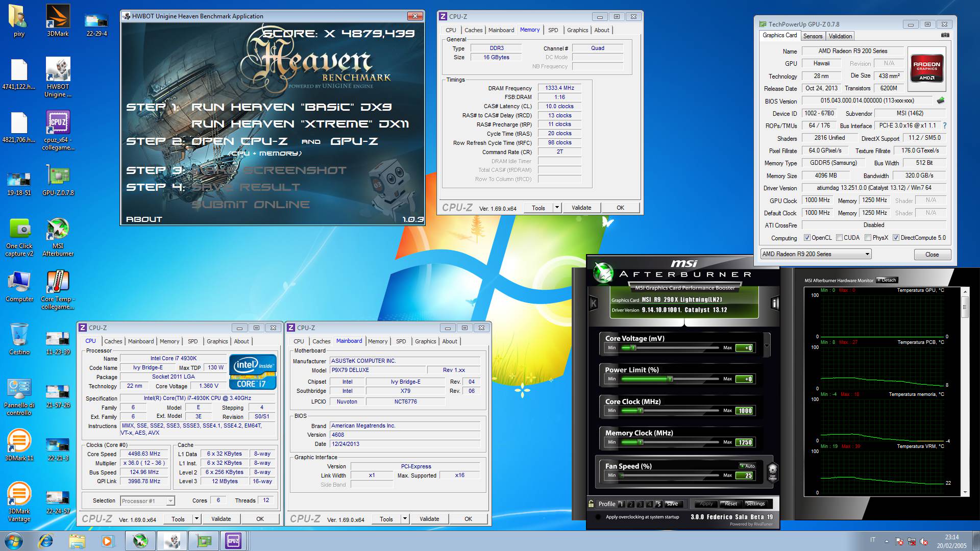
Task: Expand Tools arrow in CPU-Z CPU window
Action: [x=197, y=519]
